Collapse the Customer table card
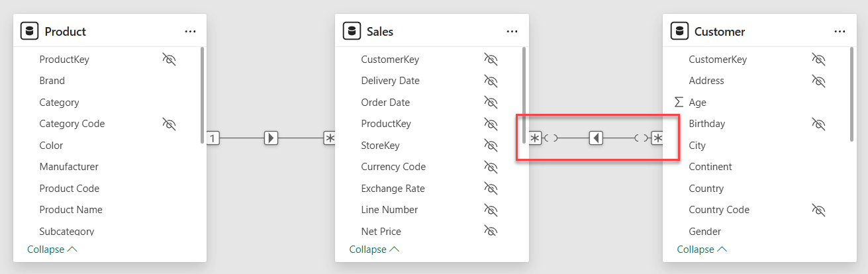Viewport: 868px width, 274px height. [702, 250]
